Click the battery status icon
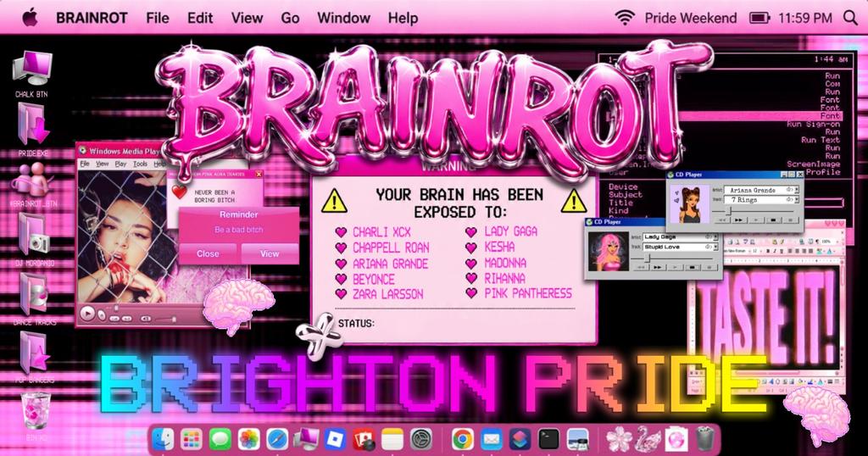 pos(759,18)
